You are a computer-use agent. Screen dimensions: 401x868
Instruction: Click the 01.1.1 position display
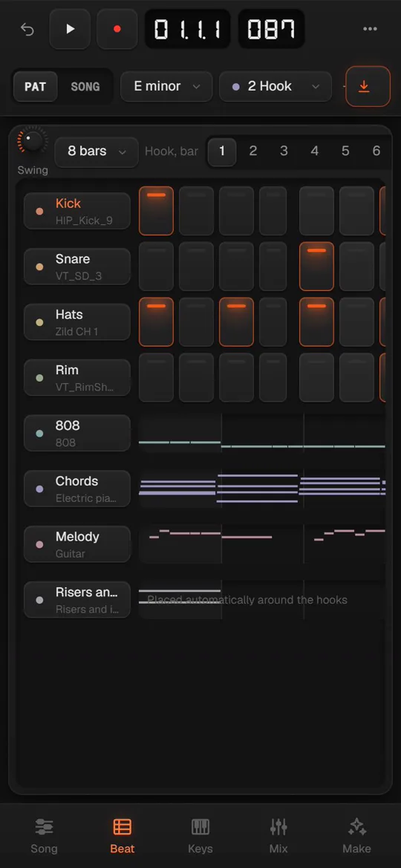[188, 29]
